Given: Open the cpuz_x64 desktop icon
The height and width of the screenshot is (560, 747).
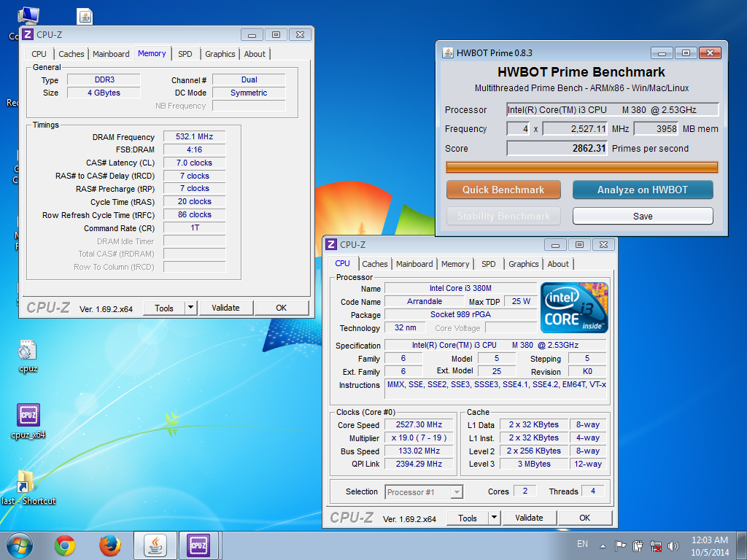Looking at the screenshot, I should [x=28, y=421].
